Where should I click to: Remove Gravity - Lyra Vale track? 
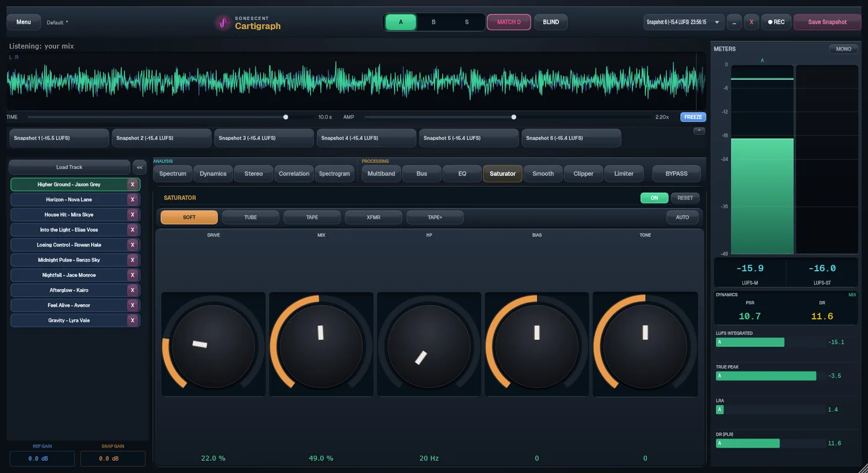[x=133, y=320]
